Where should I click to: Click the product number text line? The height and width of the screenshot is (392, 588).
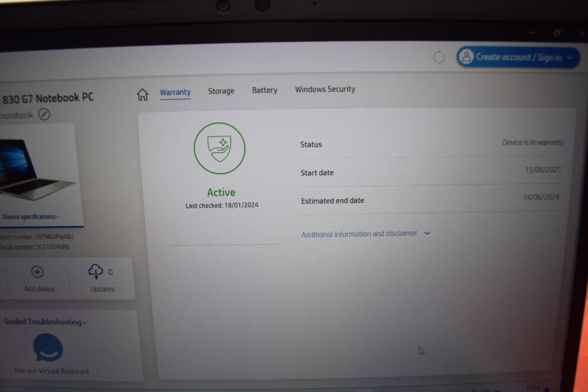36,237
